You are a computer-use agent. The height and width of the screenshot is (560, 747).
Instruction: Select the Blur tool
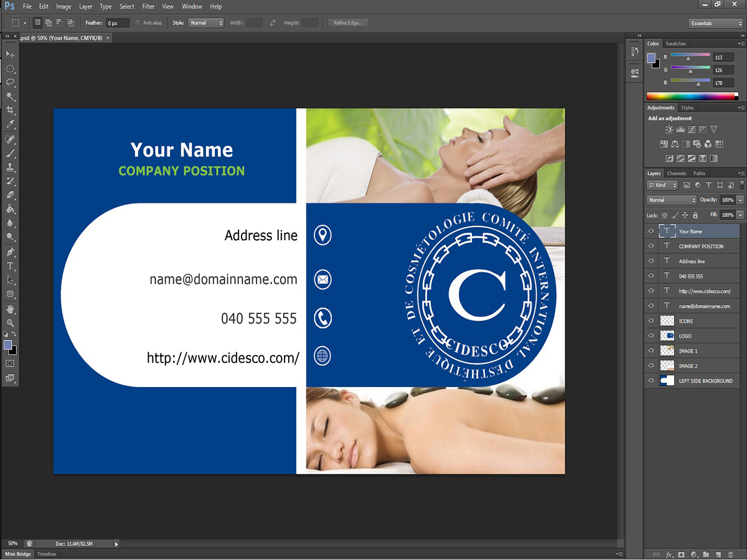(x=10, y=223)
